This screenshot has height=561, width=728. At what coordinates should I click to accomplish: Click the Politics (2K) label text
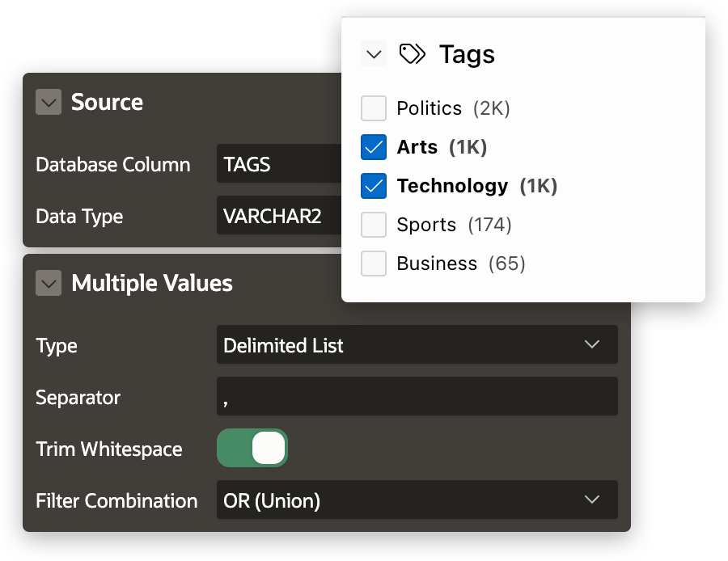coord(453,108)
